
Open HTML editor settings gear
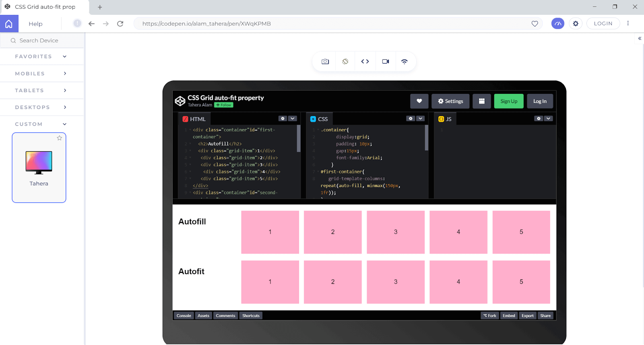pos(283,118)
